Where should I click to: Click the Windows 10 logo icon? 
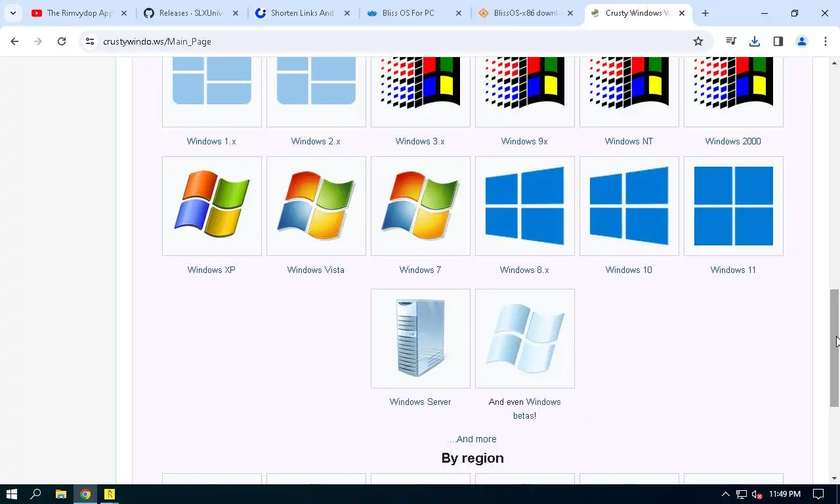(x=629, y=206)
